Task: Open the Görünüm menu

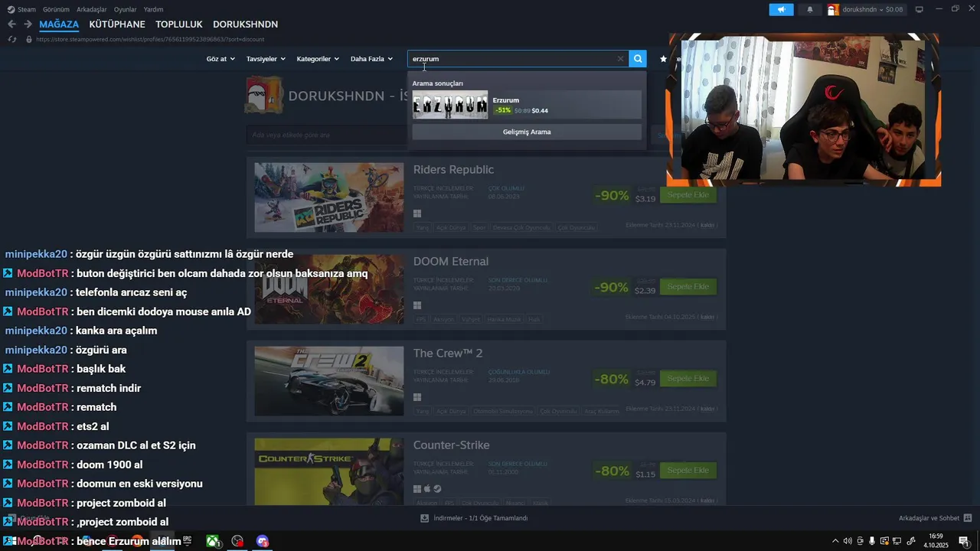Action: point(56,9)
